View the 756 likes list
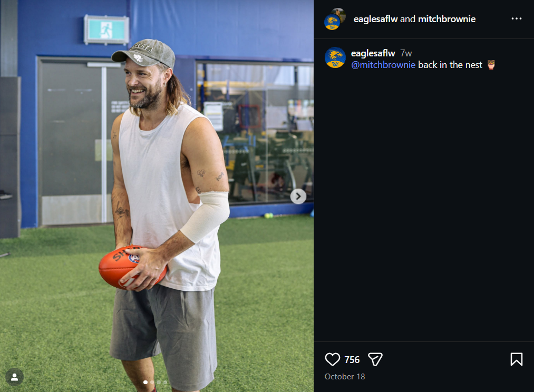534x392 pixels. 352,360
